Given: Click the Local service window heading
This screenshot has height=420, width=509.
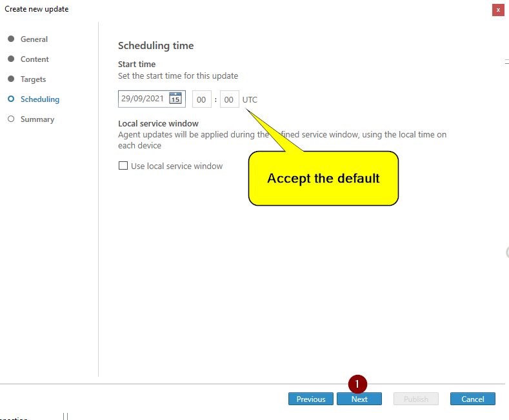Looking at the screenshot, I should (158, 124).
